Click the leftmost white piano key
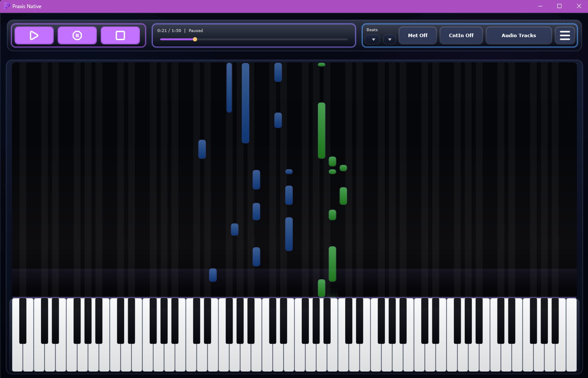 pyautogui.click(x=17, y=359)
